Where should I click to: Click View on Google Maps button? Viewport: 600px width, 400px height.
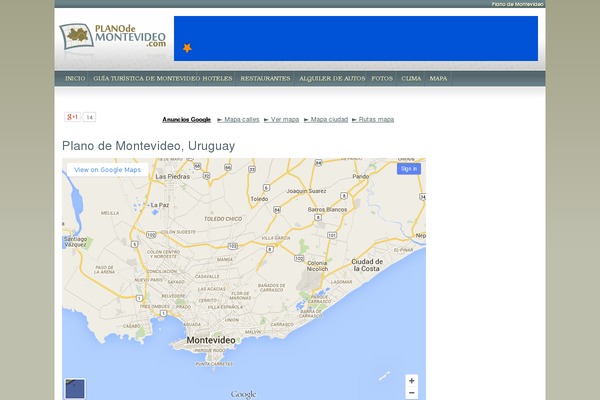pyautogui.click(x=108, y=170)
